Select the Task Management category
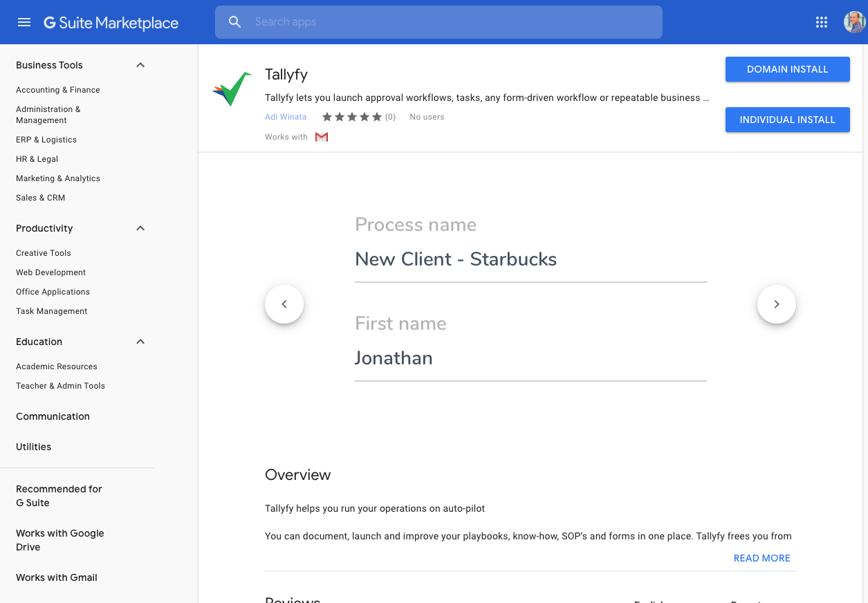Screen dimensions: 868x603 tap(51, 310)
